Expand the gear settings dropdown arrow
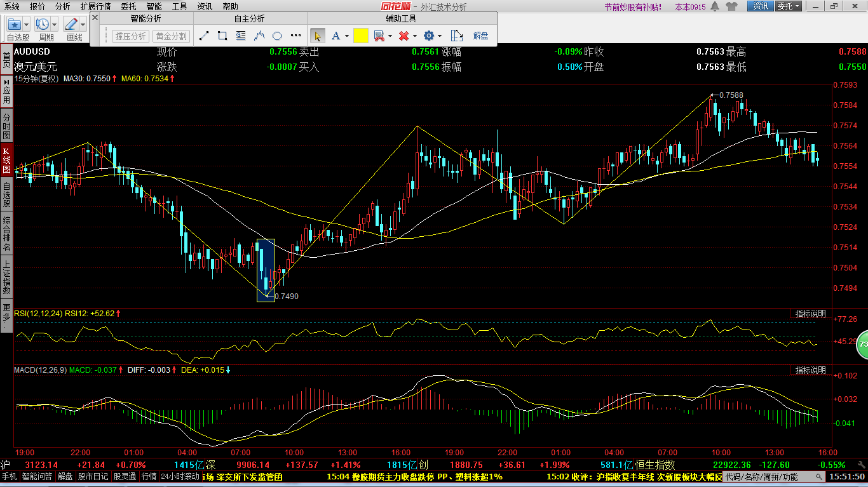This screenshot has height=487, width=868. point(440,36)
